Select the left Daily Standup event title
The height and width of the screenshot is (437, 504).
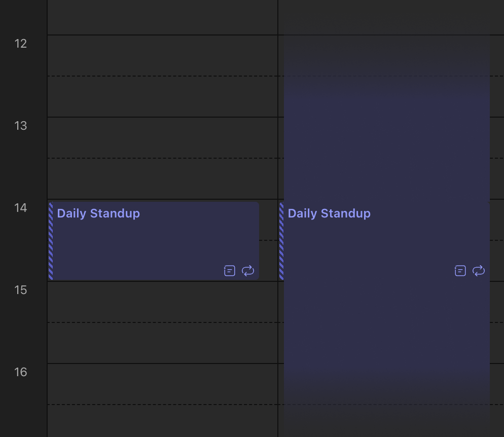click(98, 213)
